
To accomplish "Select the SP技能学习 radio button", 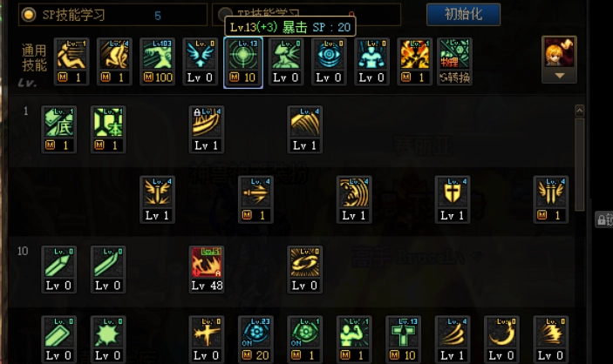I will point(29,15).
